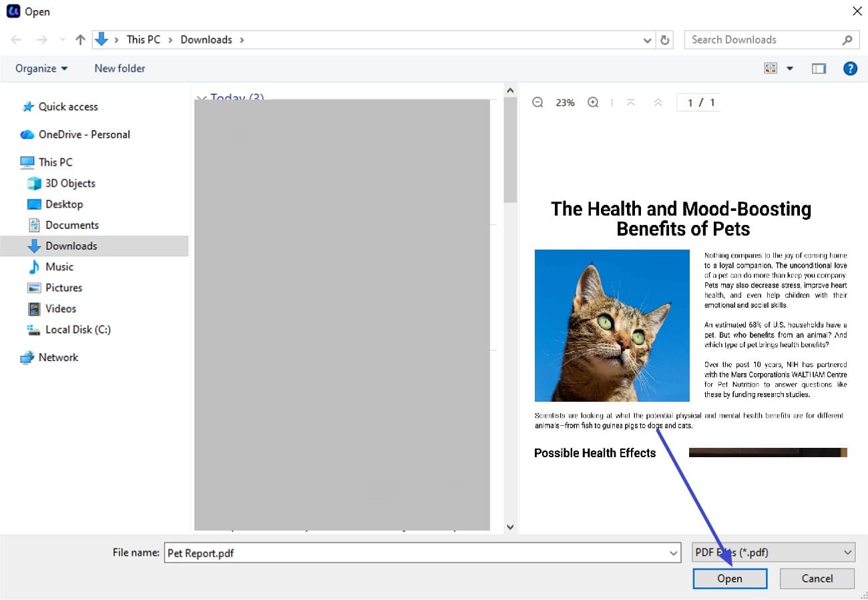
Task: Refresh the Downloads folder
Action: (x=665, y=39)
